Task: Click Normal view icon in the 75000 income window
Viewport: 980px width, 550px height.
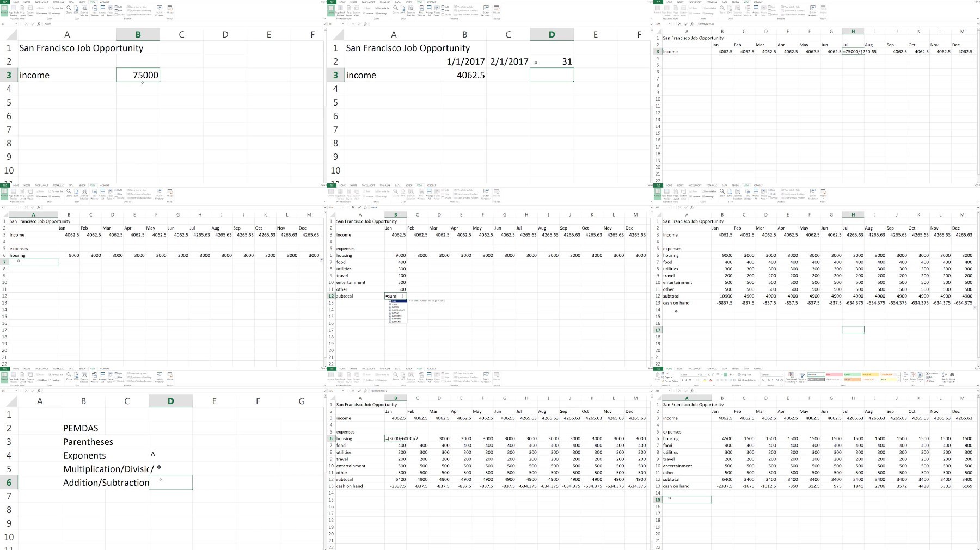Action: point(4,10)
